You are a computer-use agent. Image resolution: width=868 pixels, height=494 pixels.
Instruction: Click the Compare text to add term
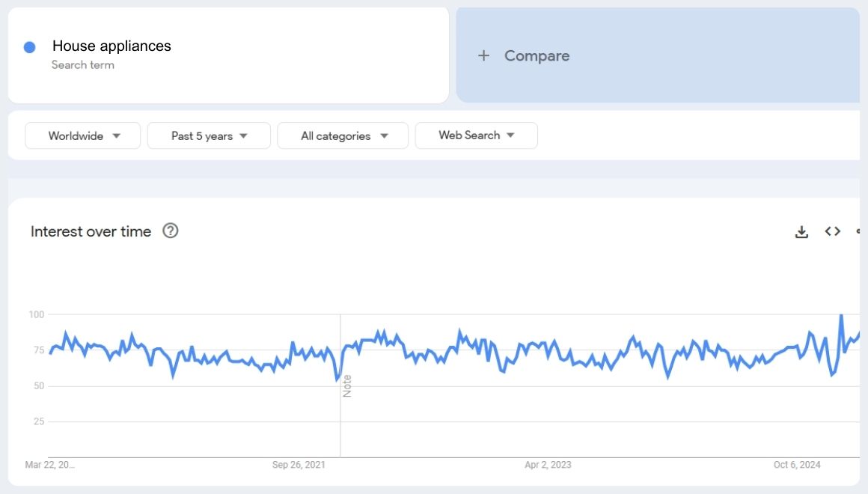tap(537, 55)
